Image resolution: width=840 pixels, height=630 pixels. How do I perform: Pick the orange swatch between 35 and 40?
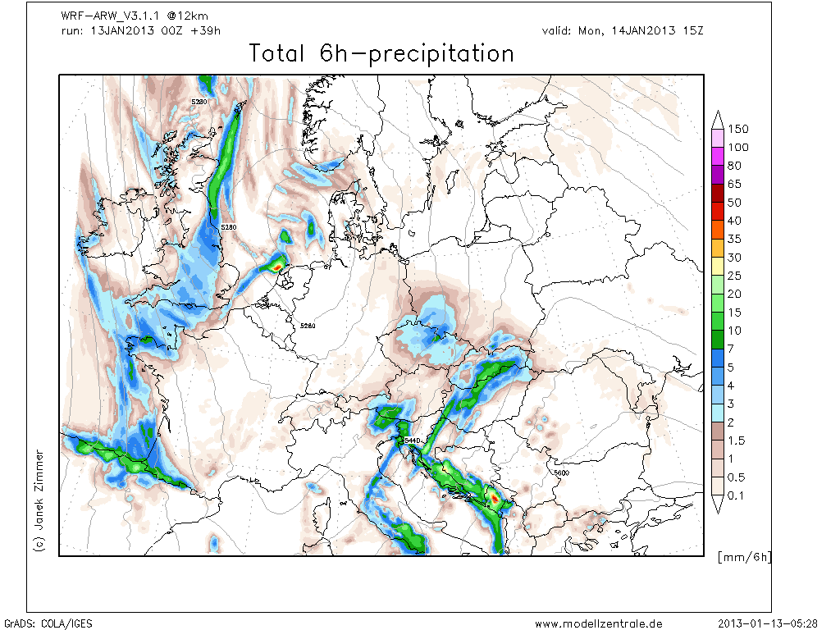(718, 230)
